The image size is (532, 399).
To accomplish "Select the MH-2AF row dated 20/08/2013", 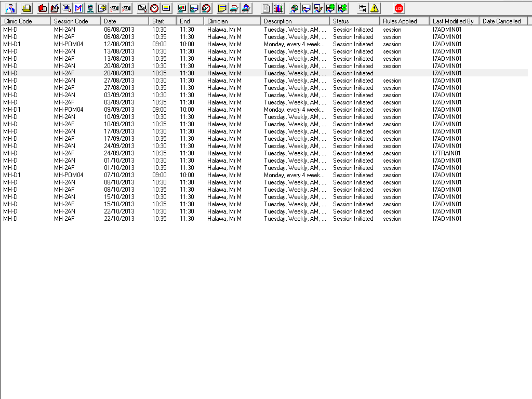I will pyautogui.click(x=264, y=73).
